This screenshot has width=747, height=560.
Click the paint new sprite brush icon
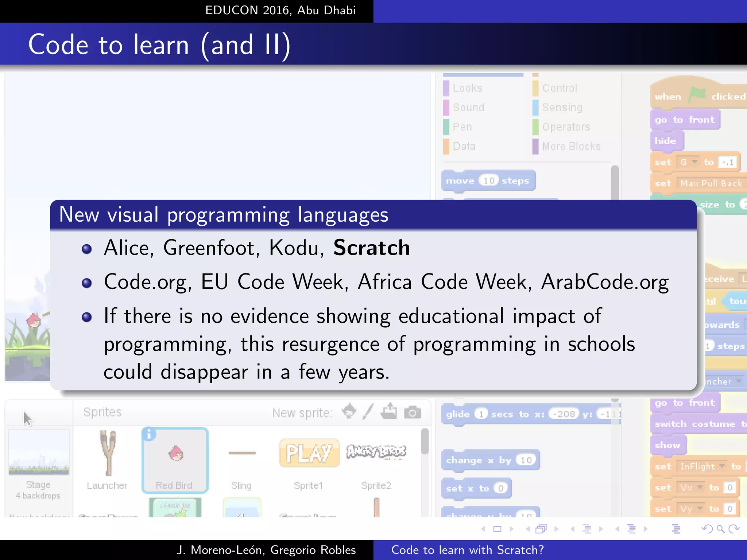(368, 412)
